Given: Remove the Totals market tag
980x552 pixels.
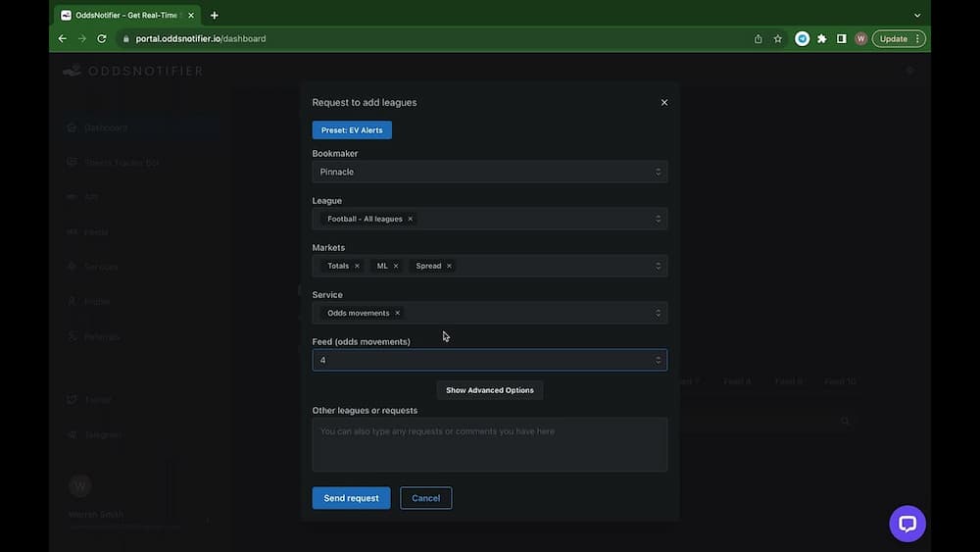Looking at the screenshot, I should 357,266.
